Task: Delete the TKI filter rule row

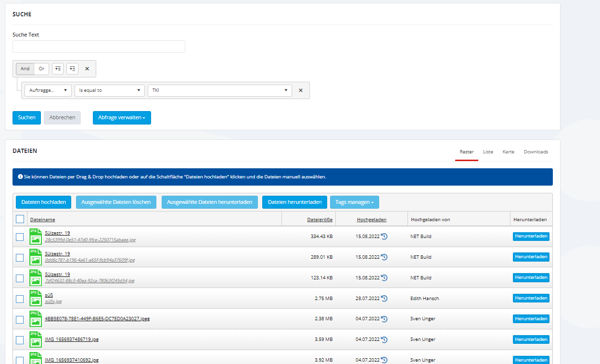Action: pyautogui.click(x=301, y=90)
